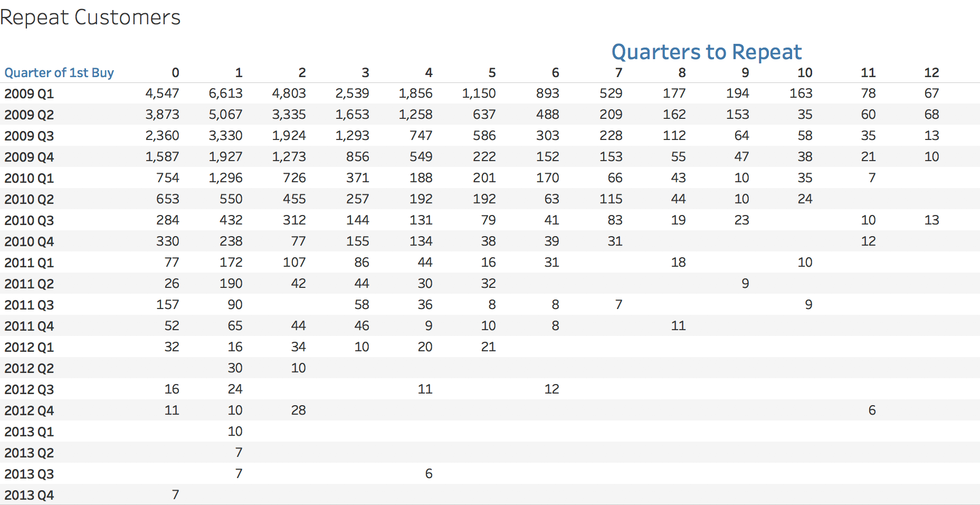Click the 2009 Q4 row label

coord(29,157)
